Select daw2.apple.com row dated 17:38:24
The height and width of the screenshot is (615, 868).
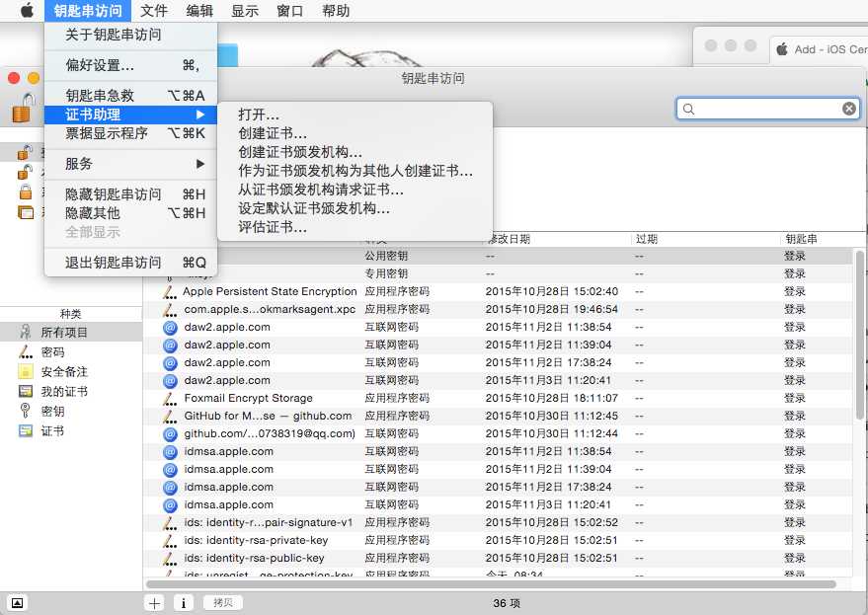(499, 362)
